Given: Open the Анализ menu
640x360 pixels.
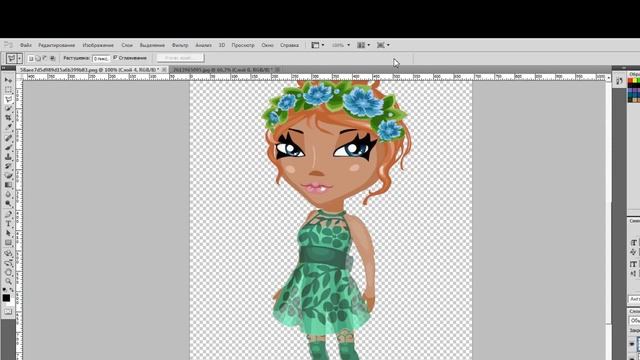Looking at the screenshot, I should pos(203,45).
